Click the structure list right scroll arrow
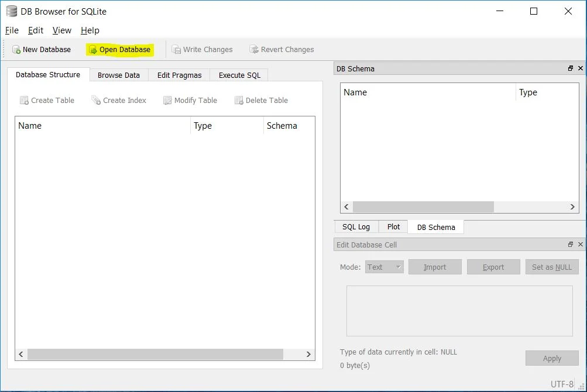This screenshot has height=392, width=587. tap(308, 354)
